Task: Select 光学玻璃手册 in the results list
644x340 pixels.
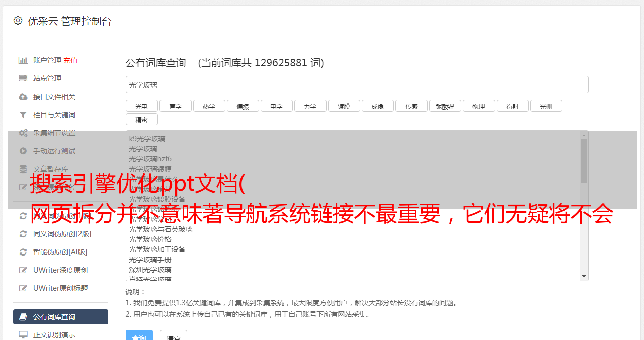Action: (x=150, y=260)
